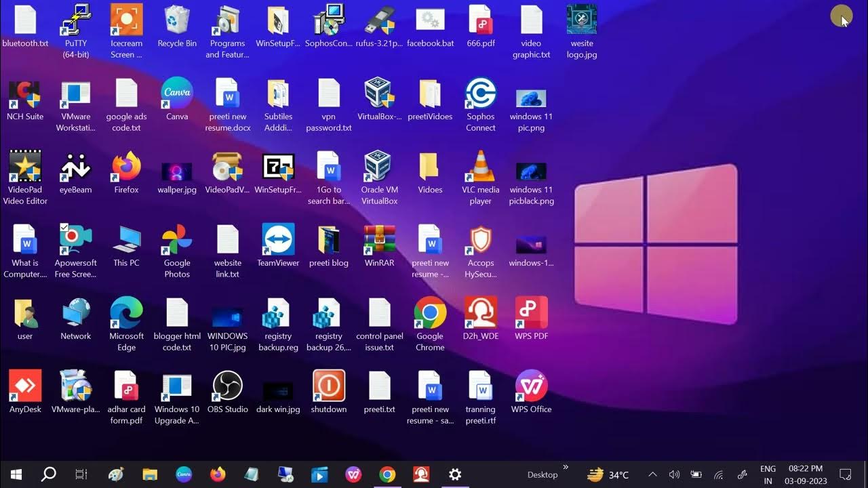Select the Recycle Bin icon
The width and height of the screenshot is (868, 488).
pyautogui.click(x=177, y=20)
